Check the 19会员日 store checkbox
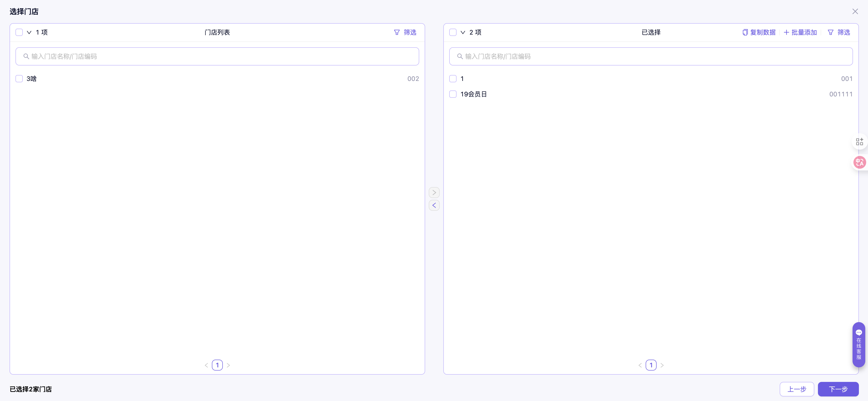The width and height of the screenshot is (868, 401). click(x=453, y=94)
